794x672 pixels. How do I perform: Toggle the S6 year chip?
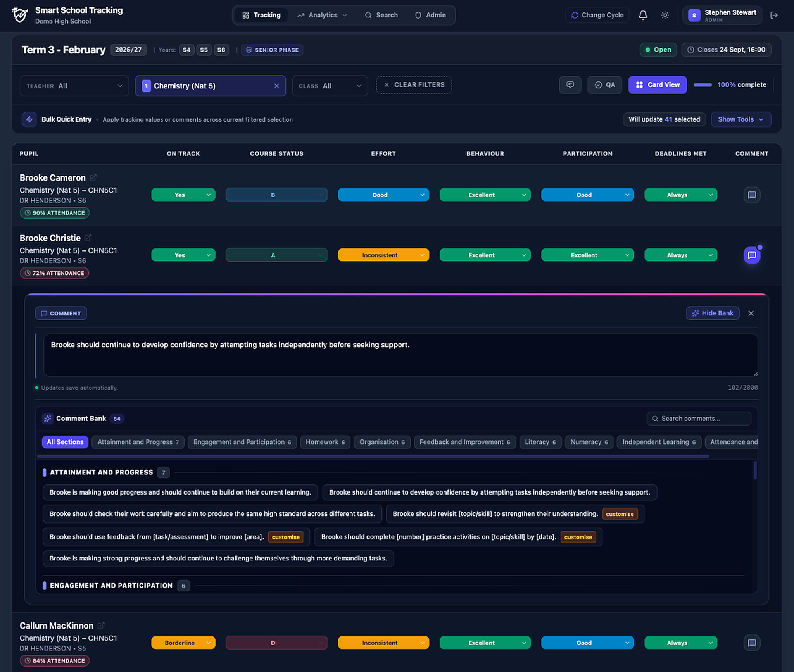pos(221,50)
